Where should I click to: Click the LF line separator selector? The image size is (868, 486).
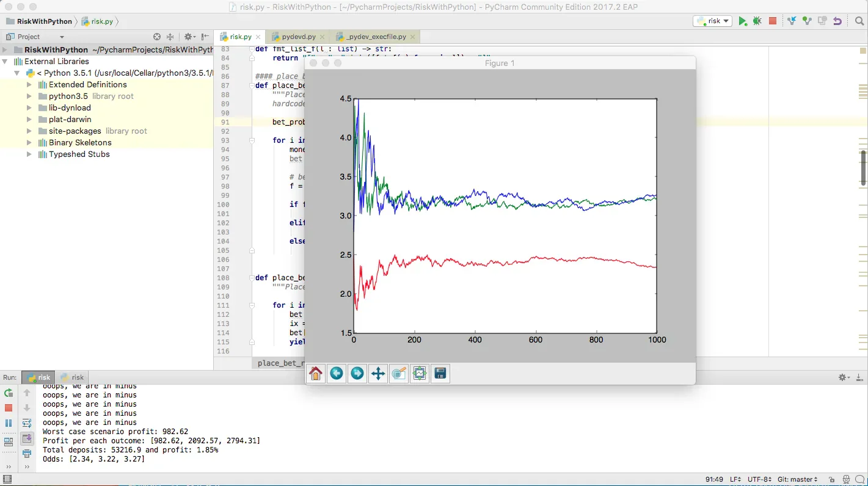coord(735,479)
